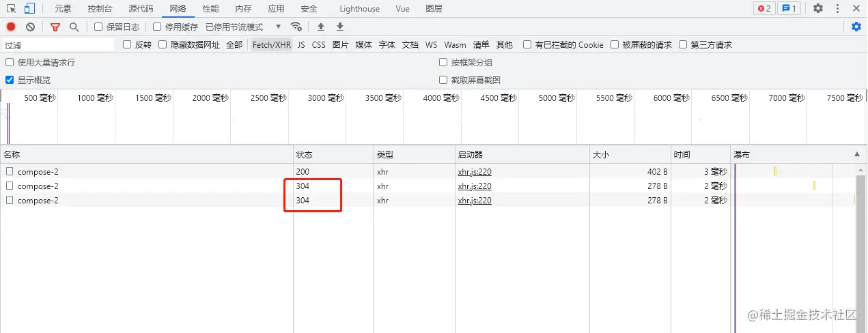Toggle 隐藏数据网址 checkbox
868x333 pixels.
point(163,44)
